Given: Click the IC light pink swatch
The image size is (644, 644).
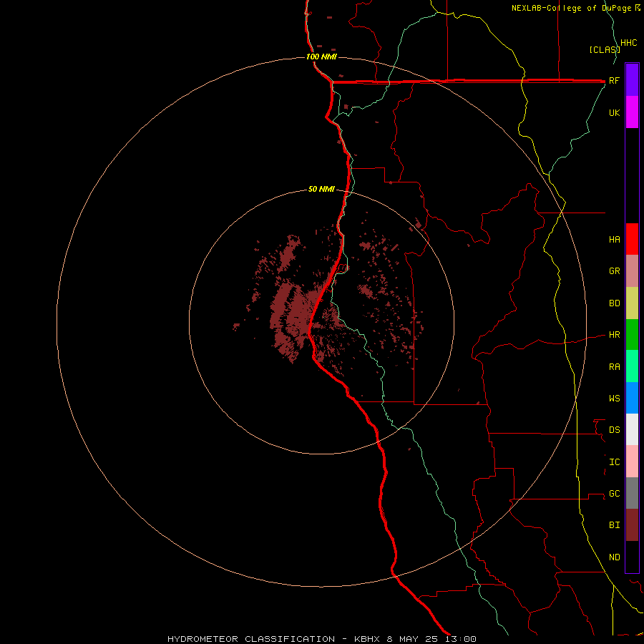Looking at the screenshot, I should click(632, 462).
